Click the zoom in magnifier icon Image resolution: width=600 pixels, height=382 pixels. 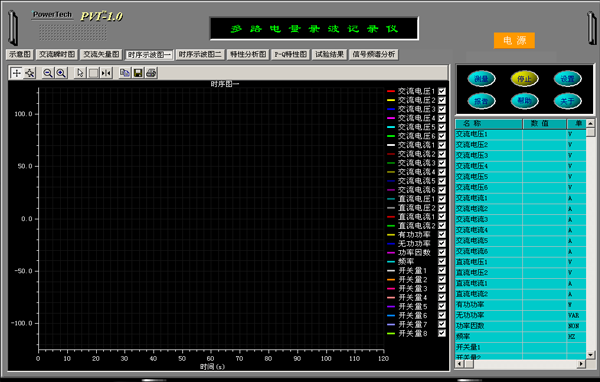click(x=61, y=73)
